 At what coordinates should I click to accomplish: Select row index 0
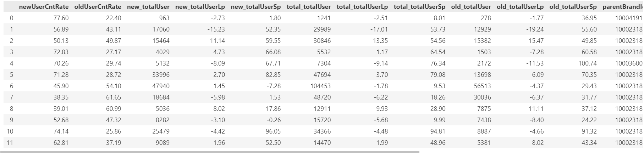(x=11, y=18)
